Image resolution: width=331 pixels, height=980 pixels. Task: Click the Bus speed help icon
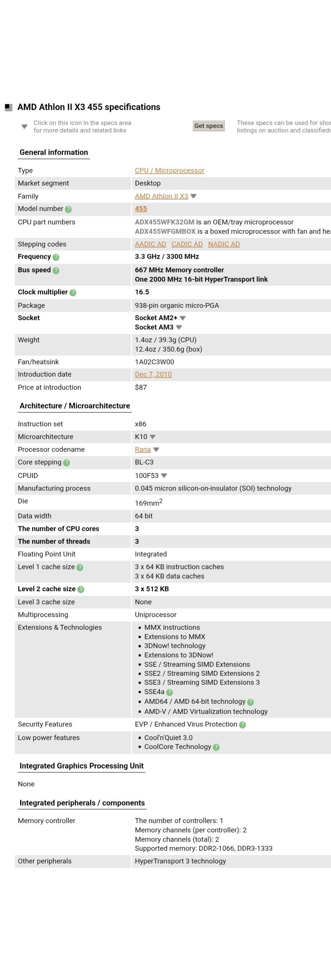[x=56, y=270]
